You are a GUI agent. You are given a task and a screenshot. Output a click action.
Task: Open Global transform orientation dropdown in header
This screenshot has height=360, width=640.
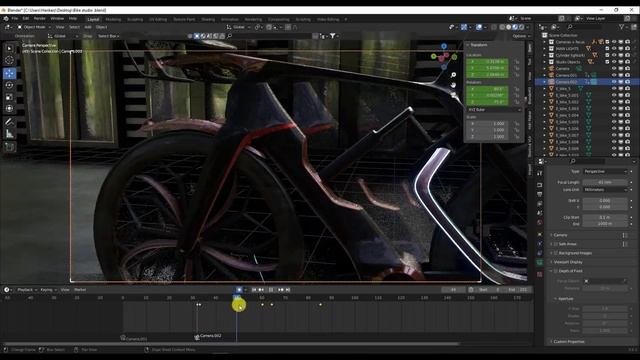pos(238,27)
